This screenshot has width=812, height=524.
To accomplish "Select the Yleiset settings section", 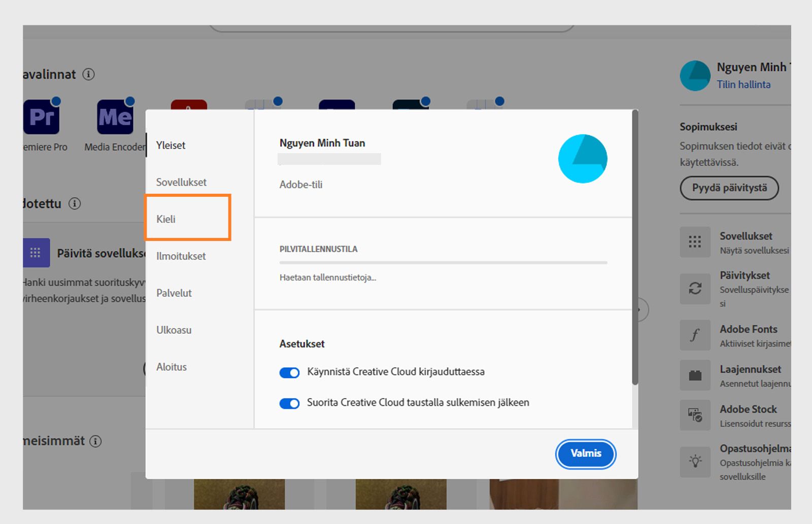I will [171, 145].
